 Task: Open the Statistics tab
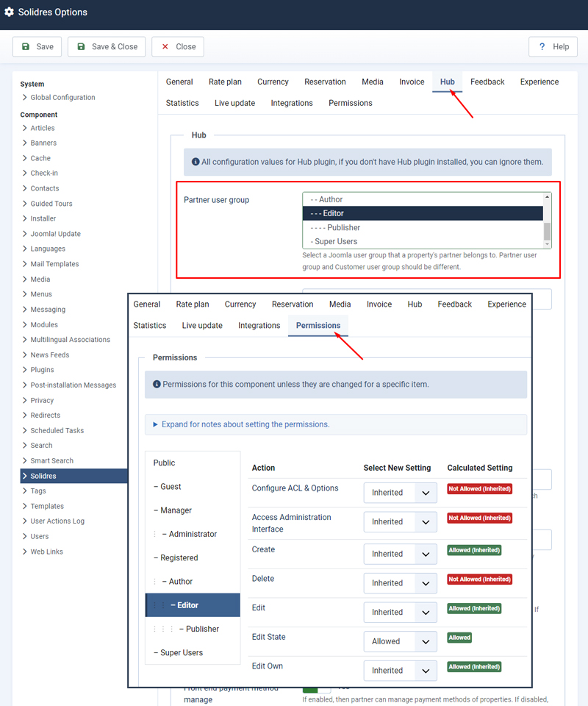[182, 103]
